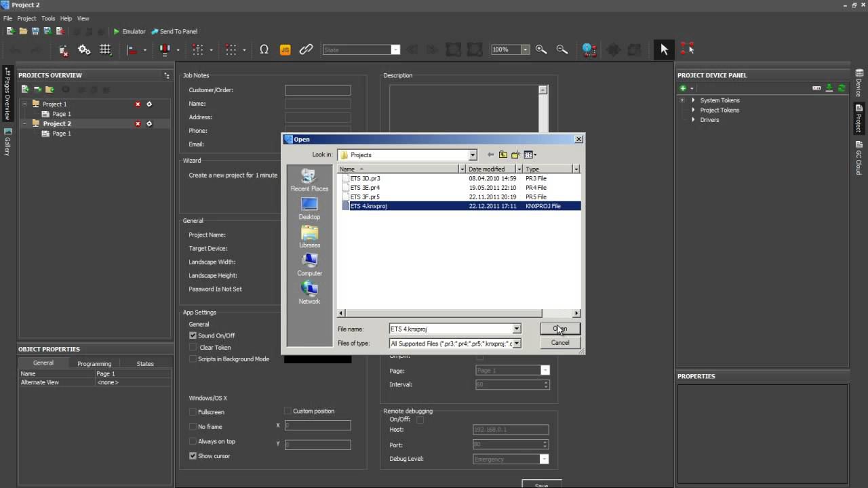Screen dimensions: 868x488
Task: Expand the Files of type dropdown
Action: pyautogui.click(x=516, y=344)
